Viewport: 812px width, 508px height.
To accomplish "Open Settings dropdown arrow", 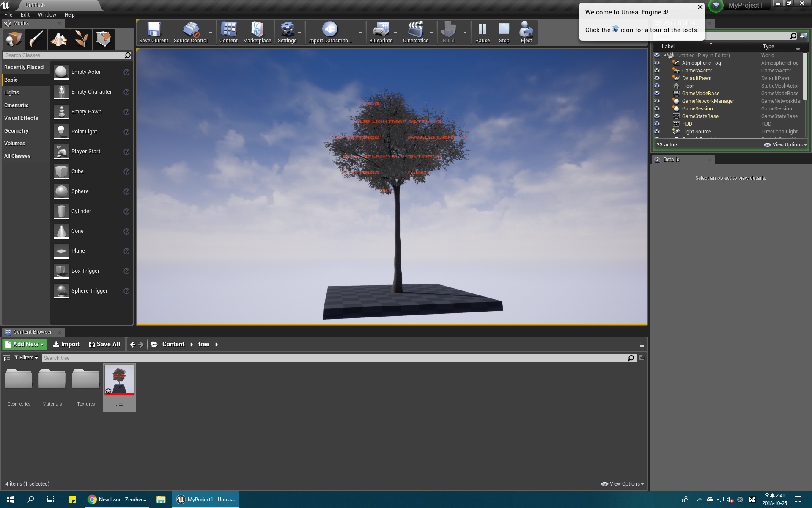I will (x=299, y=33).
